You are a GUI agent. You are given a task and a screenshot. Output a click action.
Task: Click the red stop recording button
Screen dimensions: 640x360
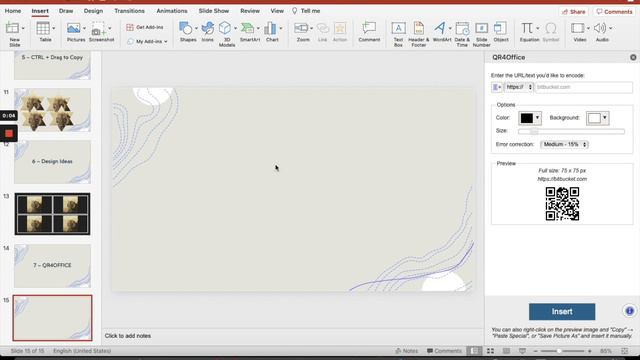point(9,133)
